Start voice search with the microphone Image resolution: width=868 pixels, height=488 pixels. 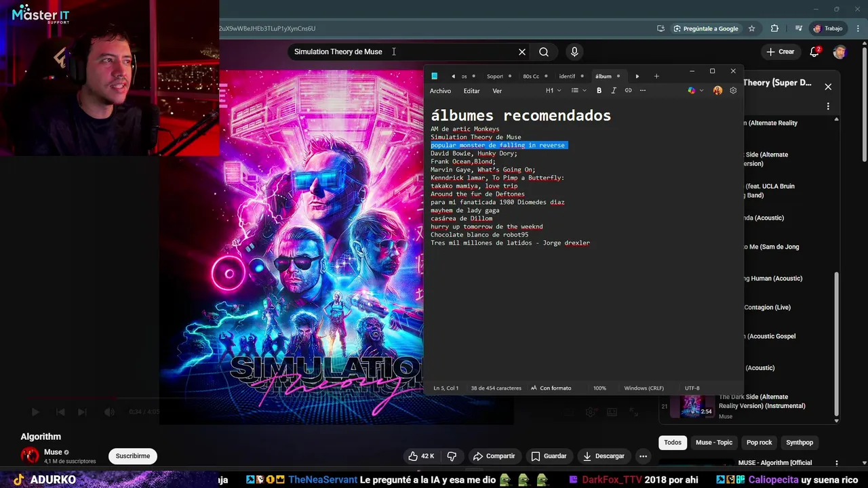click(x=574, y=52)
